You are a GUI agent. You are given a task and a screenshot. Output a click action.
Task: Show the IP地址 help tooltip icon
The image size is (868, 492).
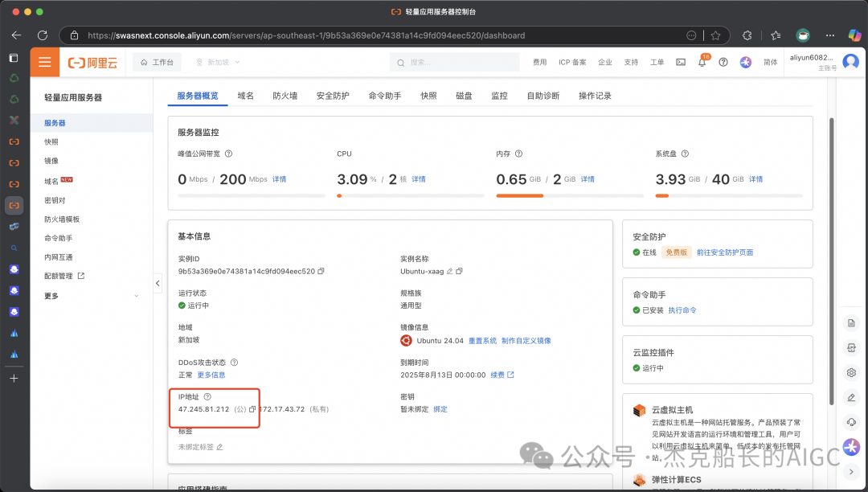pyautogui.click(x=207, y=397)
